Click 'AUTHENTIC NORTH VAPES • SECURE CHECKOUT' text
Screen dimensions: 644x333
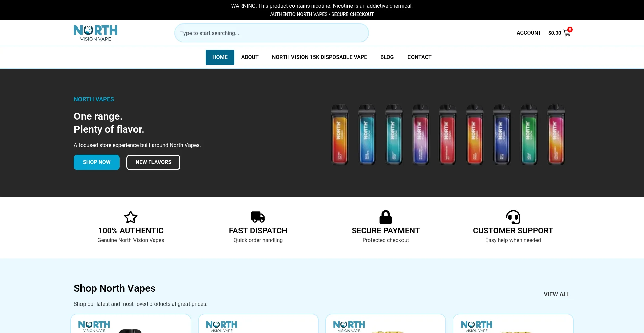(x=322, y=14)
